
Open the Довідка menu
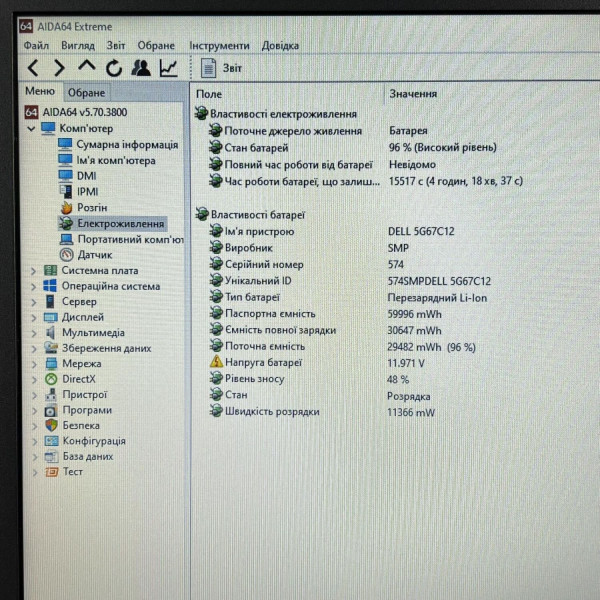click(280, 46)
